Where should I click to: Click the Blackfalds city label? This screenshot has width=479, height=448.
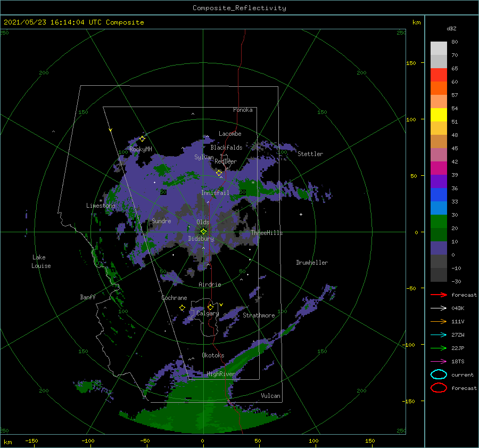[x=226, y=148]
